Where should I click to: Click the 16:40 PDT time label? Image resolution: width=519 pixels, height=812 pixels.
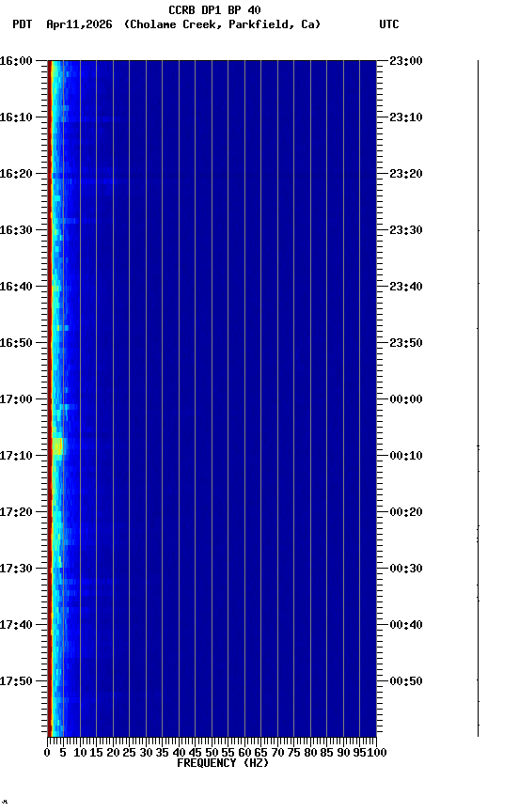coord(16,287)
